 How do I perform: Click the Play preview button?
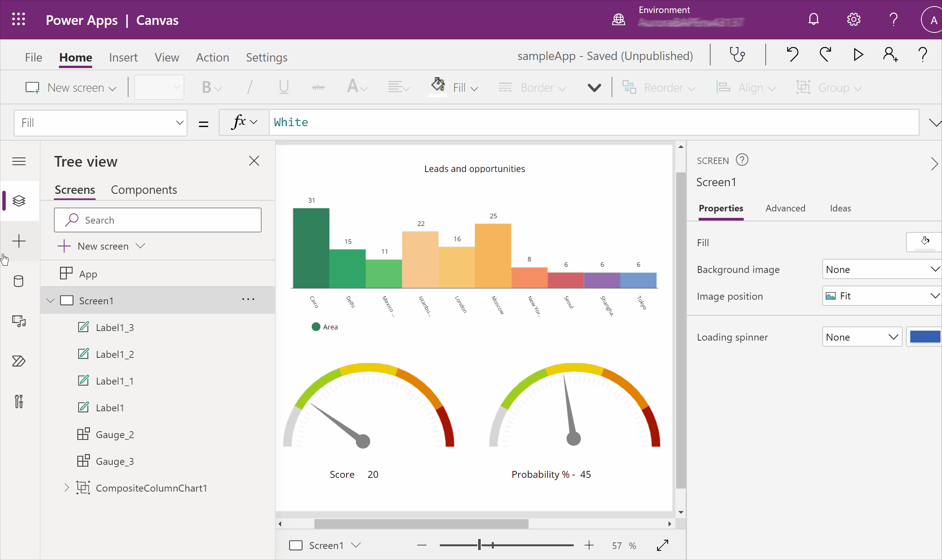859,55
